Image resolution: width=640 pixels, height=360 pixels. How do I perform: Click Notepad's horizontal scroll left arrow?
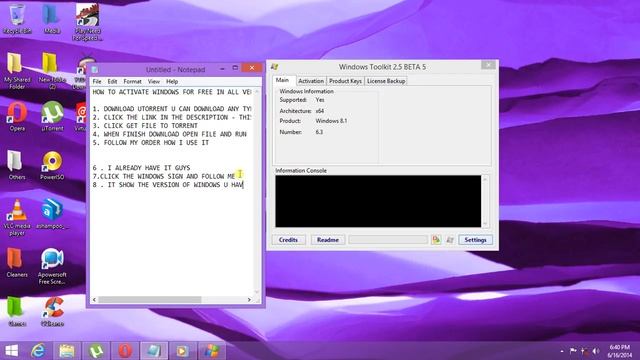tap(94, 300)
